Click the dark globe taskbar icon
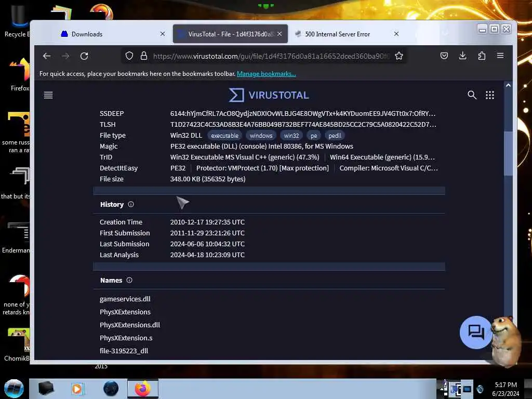The image size is (532, 399). tap(111, 389)
